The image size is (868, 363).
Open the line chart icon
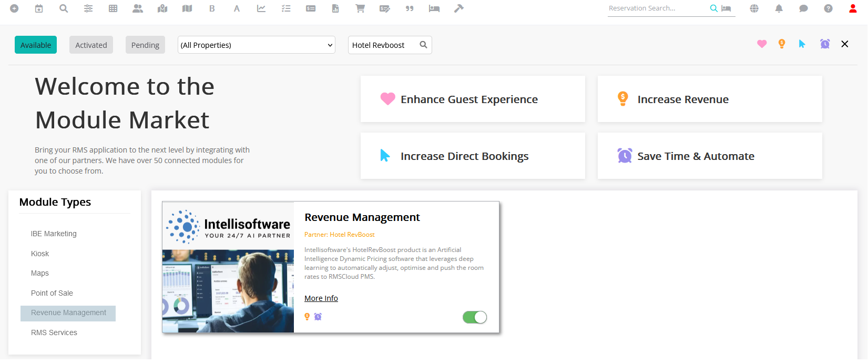[x=261, y=8]
